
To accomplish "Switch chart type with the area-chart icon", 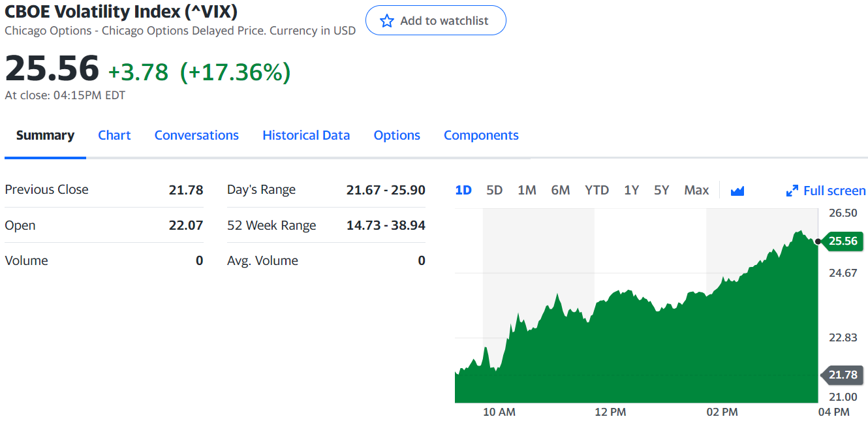I will coord(737,191).
